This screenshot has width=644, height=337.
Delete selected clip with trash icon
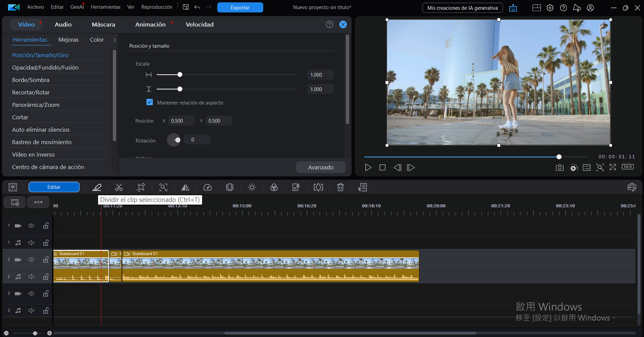[340, 187]
